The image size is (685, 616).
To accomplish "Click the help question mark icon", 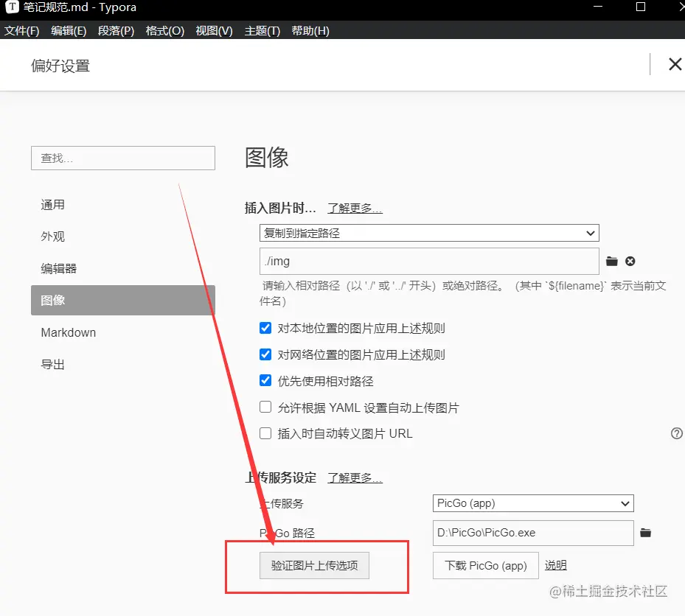I will [677, 433].
